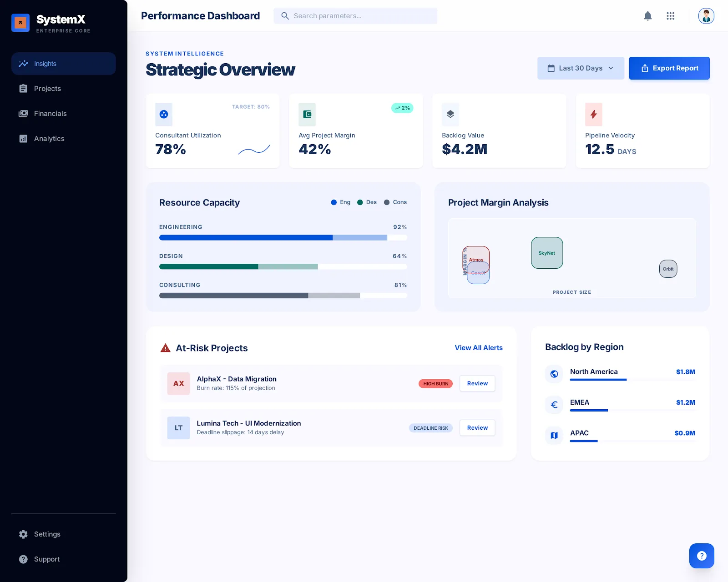Open Support in sidebar
Image resolution: width=728 pixels, height=582 pixels.
click(64, 559)
